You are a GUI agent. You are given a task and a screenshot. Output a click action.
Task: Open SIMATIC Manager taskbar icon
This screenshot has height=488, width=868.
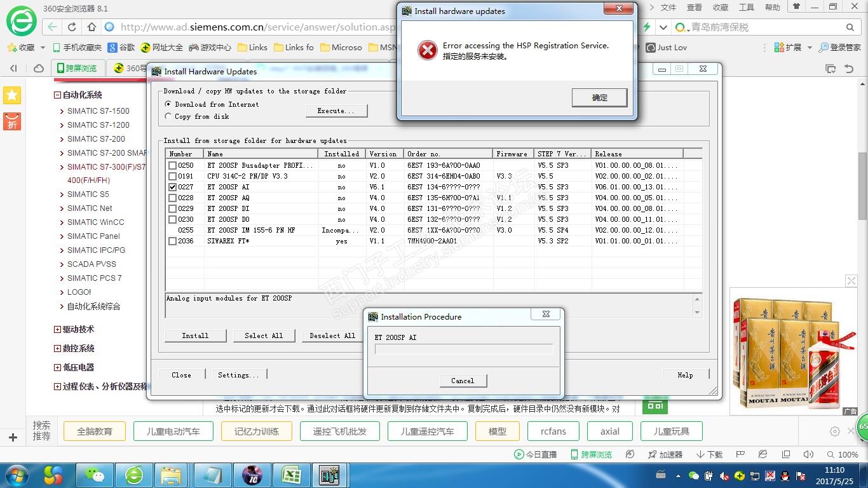pyautogui.click(x=329, y=475)
